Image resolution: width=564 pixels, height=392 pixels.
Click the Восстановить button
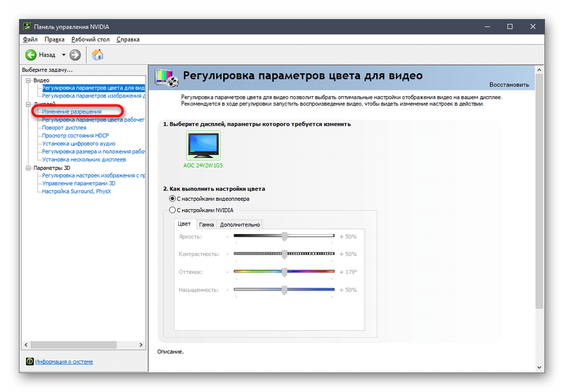pos(509,84)
